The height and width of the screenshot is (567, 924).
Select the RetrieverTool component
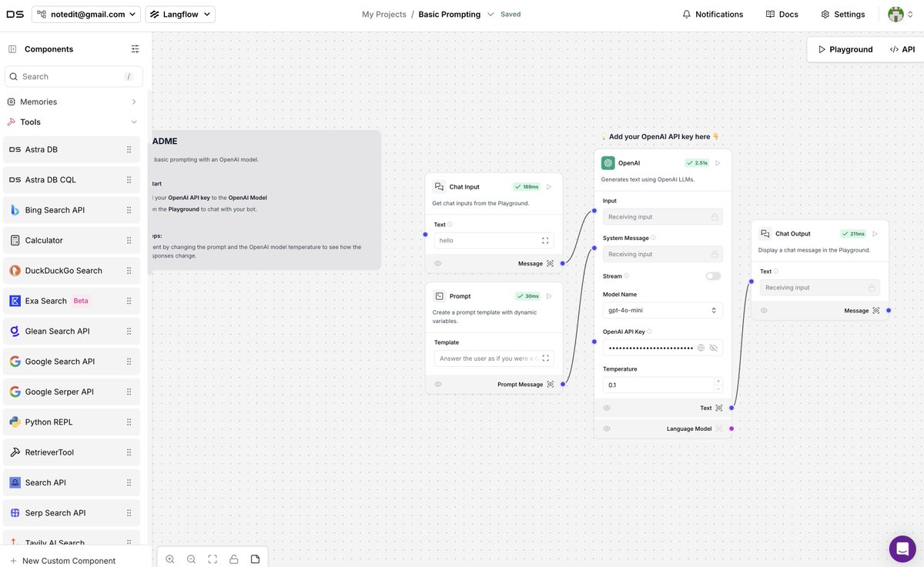click(72, 452)
